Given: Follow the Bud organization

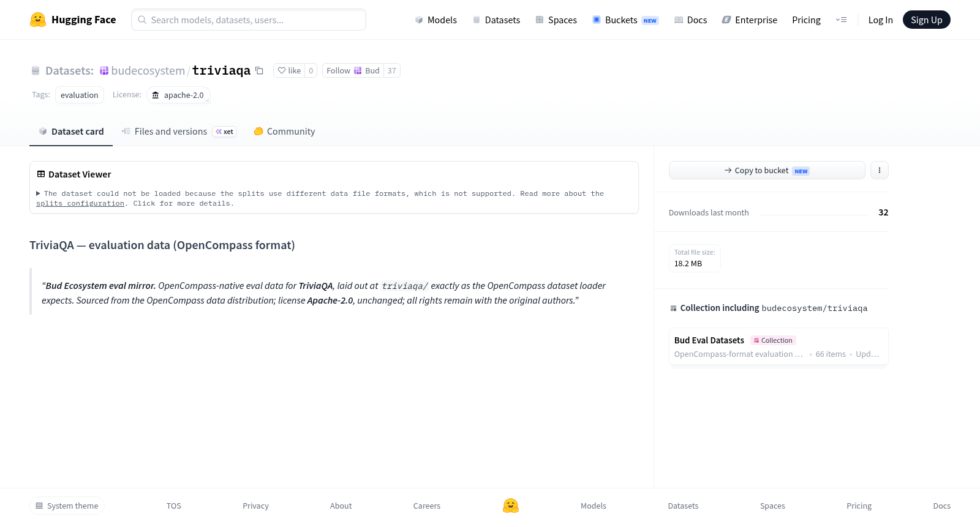Looking at the screenshot, I should tap(353, 70).
